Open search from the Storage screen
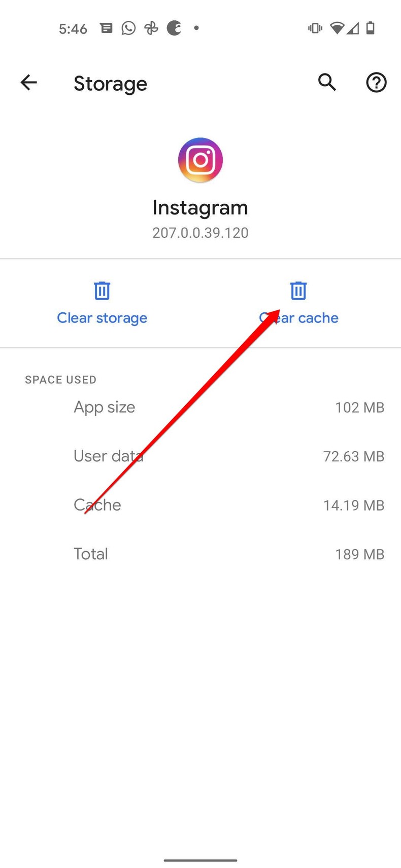The image size is (401, 868). point(327,83)
